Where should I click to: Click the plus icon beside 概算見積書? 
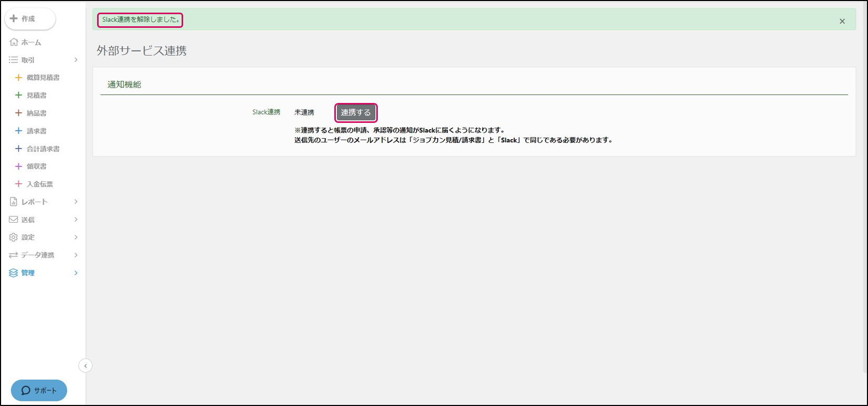[18, 78]
